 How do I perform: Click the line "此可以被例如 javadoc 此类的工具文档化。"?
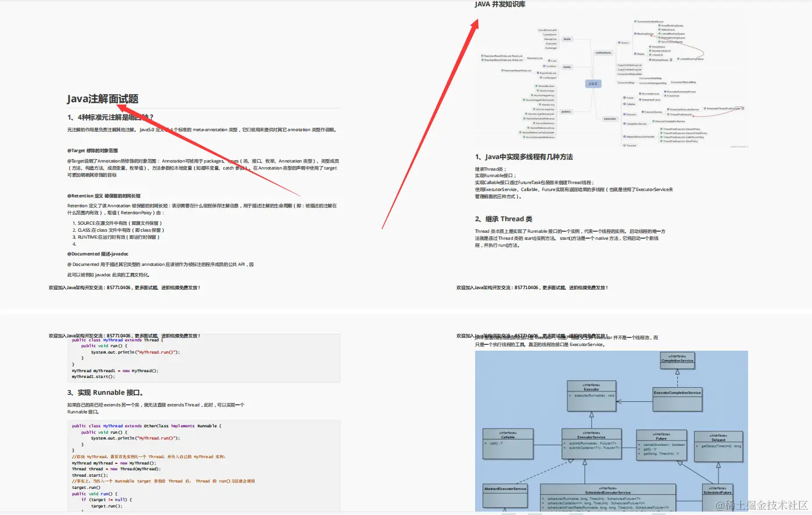tap(109, 275)
